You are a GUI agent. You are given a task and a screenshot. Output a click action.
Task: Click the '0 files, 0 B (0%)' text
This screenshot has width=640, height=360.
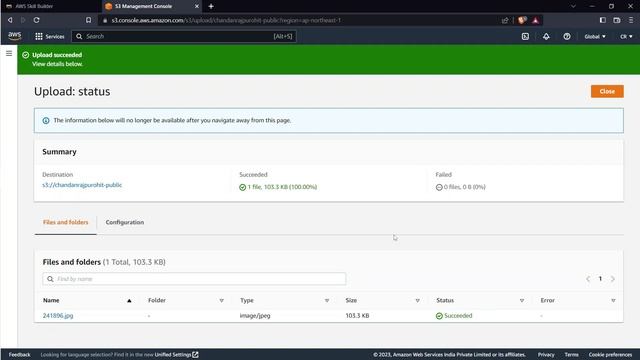pyautogui.click(x=464, y=187)
